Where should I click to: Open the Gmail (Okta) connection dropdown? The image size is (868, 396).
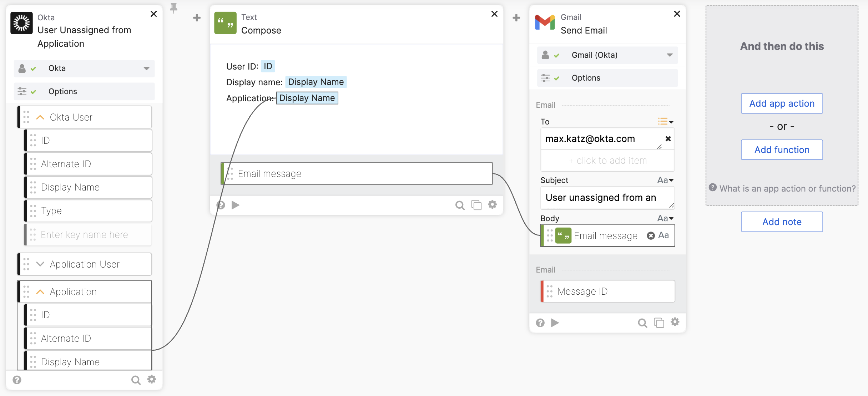coord(670,55)
